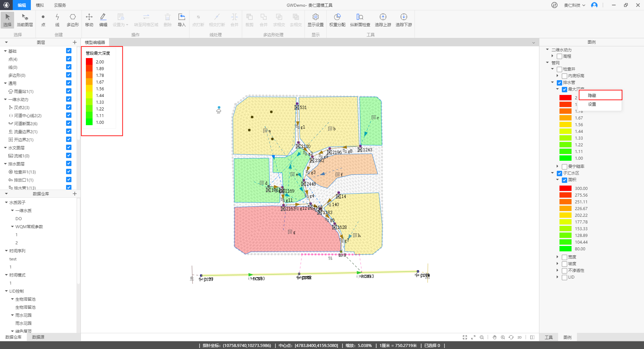Image resolution: width=644 pixels, height=349 pixels.
Task: Choose the 多边形 (polygon) creation tool
Action: pyautogui.click(x=72, y=20)
